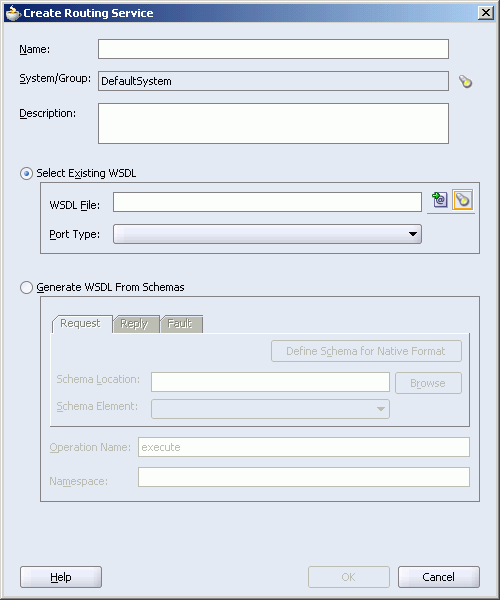This screenshot has height=600, width=500.
Task: Click Define Schema for Native Format button
Action: coord(366,351)
